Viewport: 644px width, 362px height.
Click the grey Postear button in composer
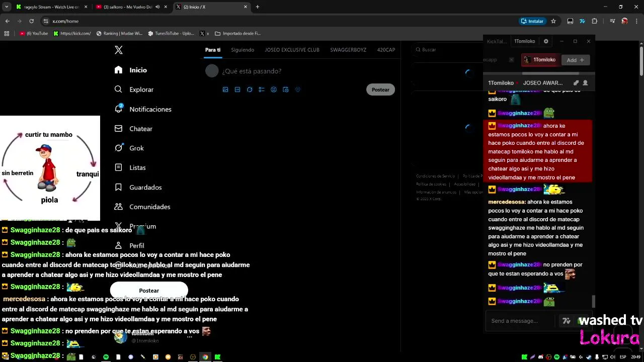(x=380, y=89)
